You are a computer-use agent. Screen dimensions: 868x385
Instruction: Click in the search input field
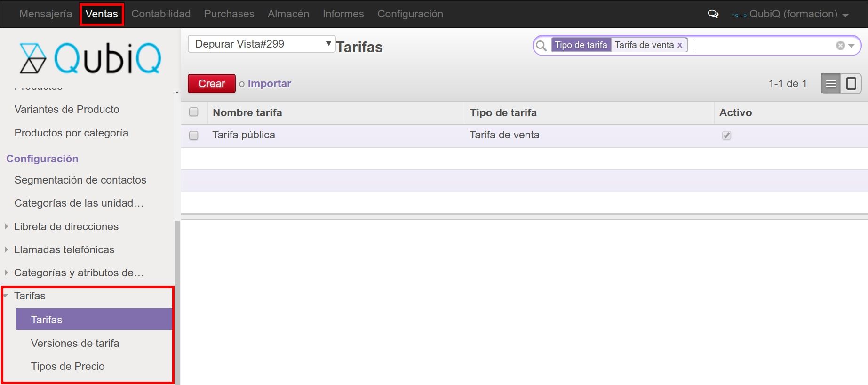[x=762, y=46]
